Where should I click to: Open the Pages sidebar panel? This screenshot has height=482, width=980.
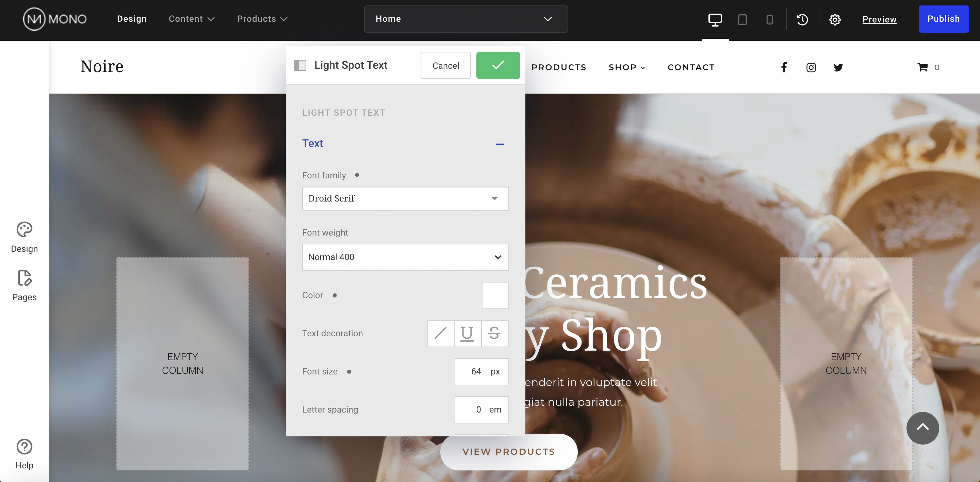(24, 286)
